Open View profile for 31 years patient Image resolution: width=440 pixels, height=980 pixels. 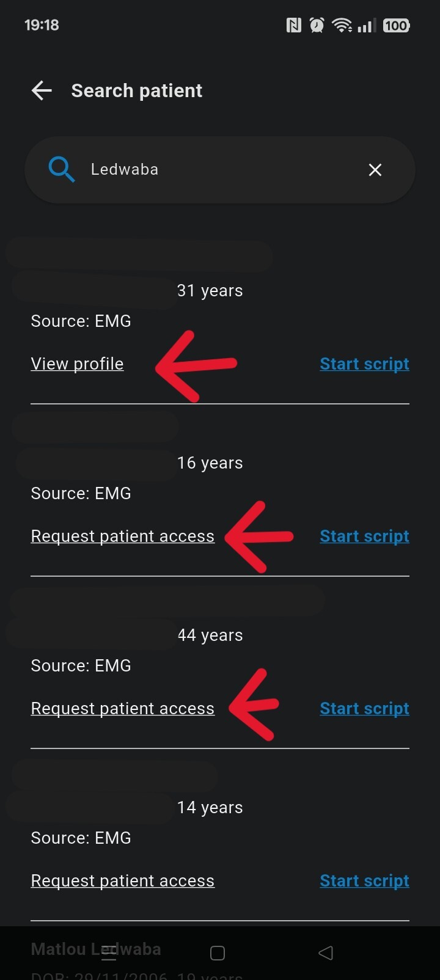click(77, 364)
